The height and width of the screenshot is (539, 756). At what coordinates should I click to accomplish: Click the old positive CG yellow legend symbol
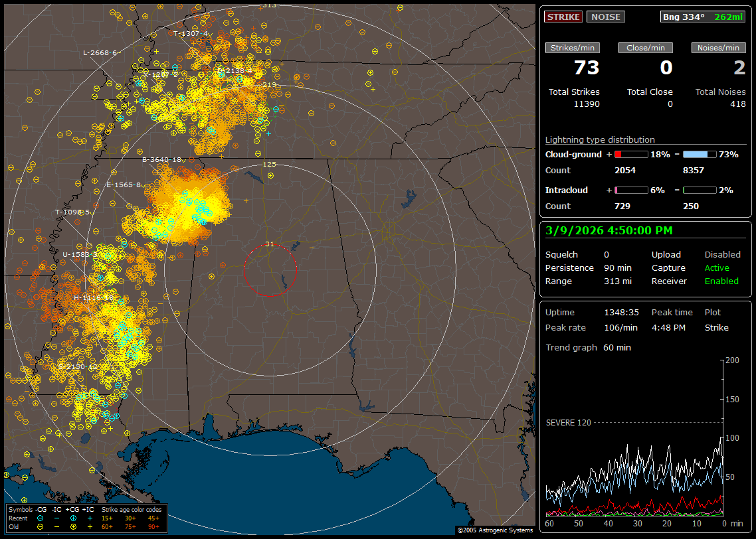click(x=73, y=526)
